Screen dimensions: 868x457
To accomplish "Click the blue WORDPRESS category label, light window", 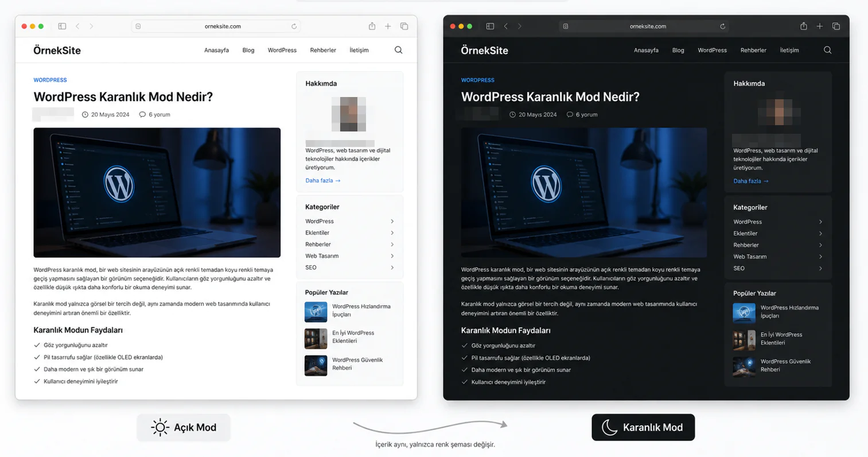I will [x=50, y=80].
